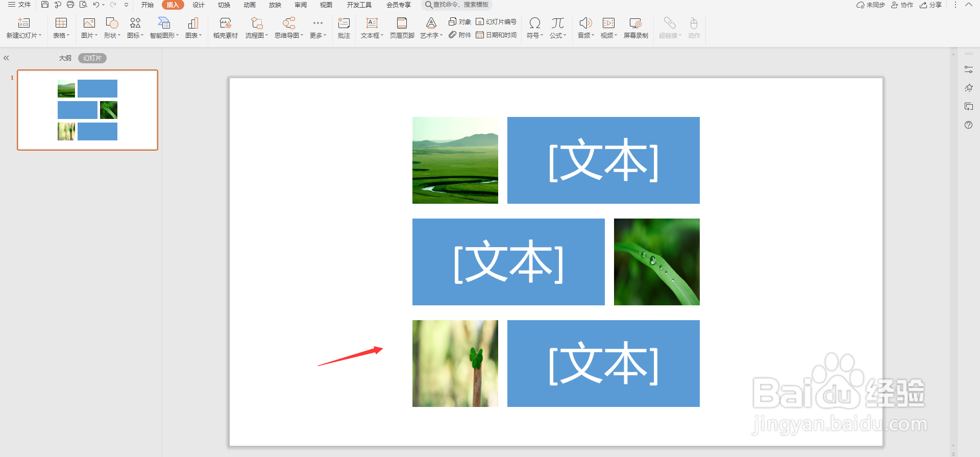Viewport: 980px width, 457px height.
Task: Select the grassland landscape image on slide
Action: click(455, 160)
